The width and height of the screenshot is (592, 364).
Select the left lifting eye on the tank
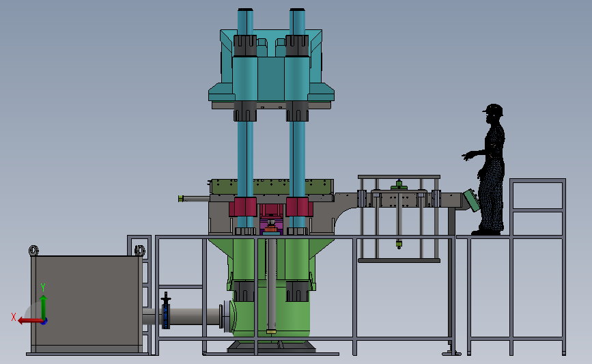(33, 251)
